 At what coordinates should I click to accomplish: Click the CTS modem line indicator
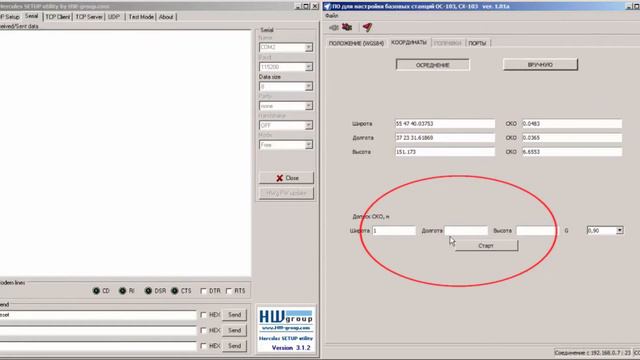(x=174, y=291)
